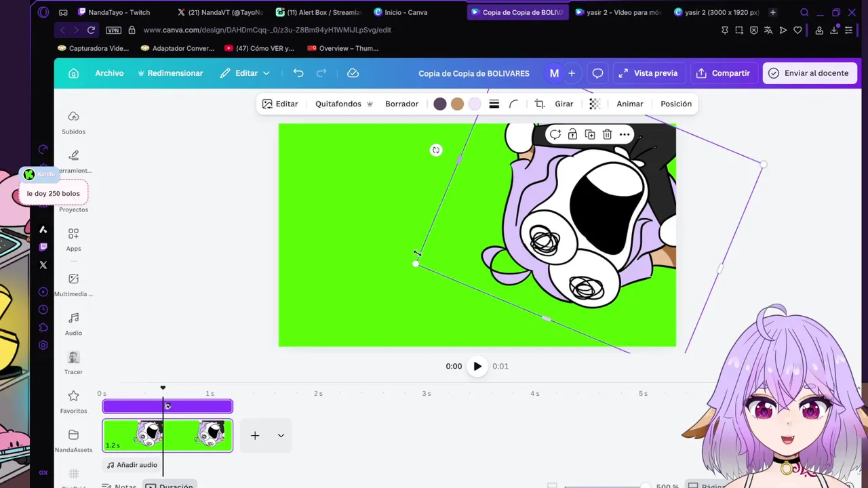Select the purple element timeline bar
Viewport: 868px width, 488px height.
(x=167, y=407)
